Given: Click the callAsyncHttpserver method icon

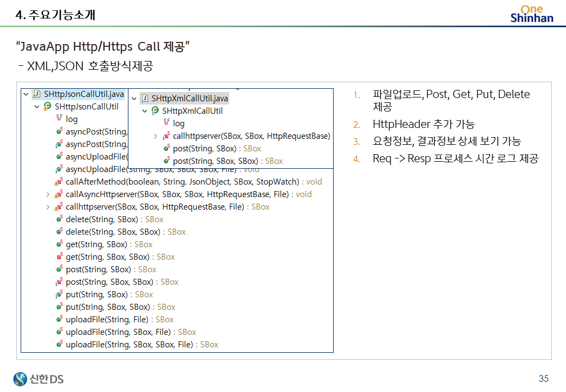Looking at the screenshot, I should (59, 194).
